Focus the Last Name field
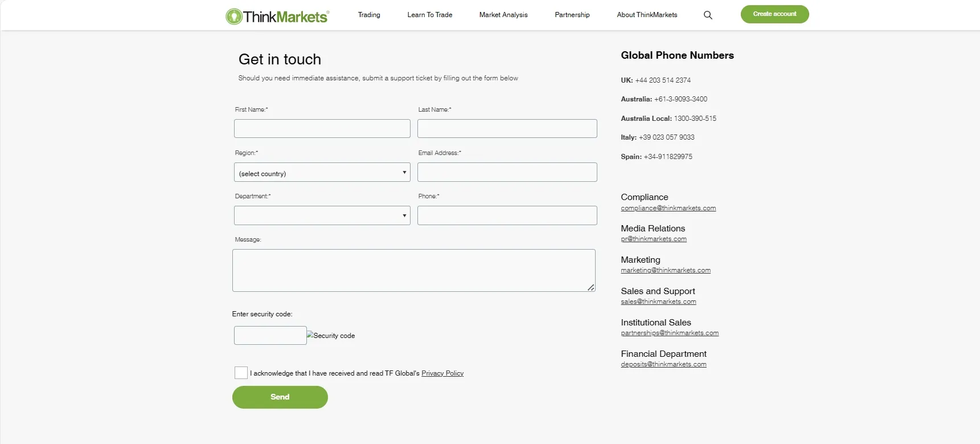This screenshot has width=980, height=444. tap(507, 128)
